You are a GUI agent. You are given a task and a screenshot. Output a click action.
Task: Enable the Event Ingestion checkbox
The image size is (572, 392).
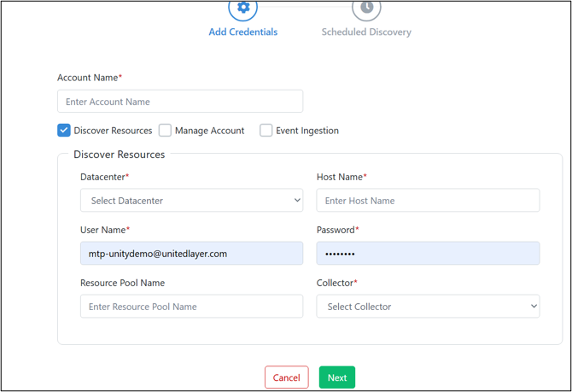click(x=266, y=131)
